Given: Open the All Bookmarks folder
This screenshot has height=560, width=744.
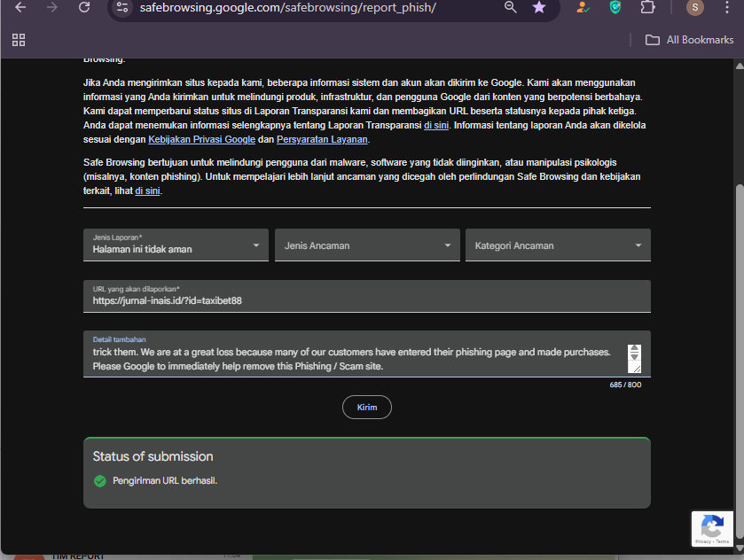Looking at the screenshot, I should 689,40.
